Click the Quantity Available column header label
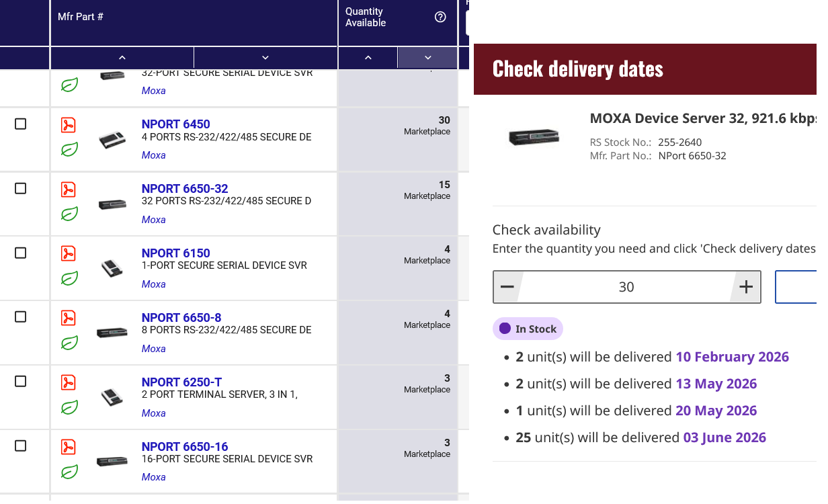Screen dimensions: 828x504 click(x=366, y=17)
